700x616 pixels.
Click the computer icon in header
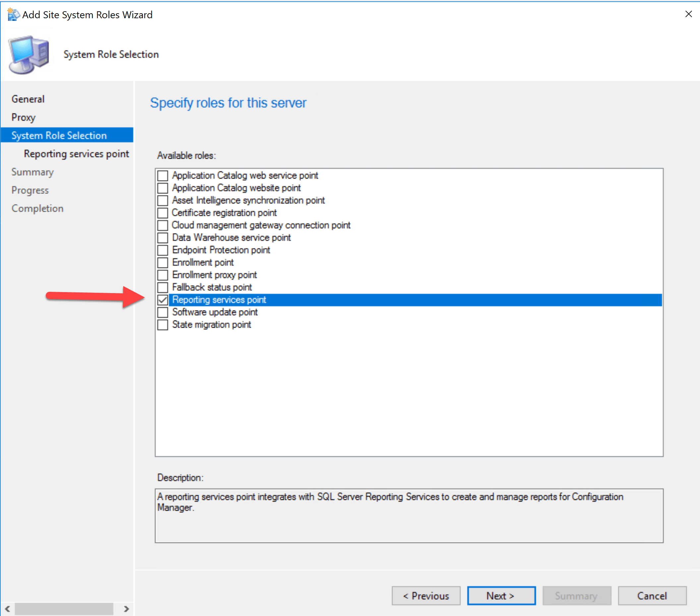point(29,55)
